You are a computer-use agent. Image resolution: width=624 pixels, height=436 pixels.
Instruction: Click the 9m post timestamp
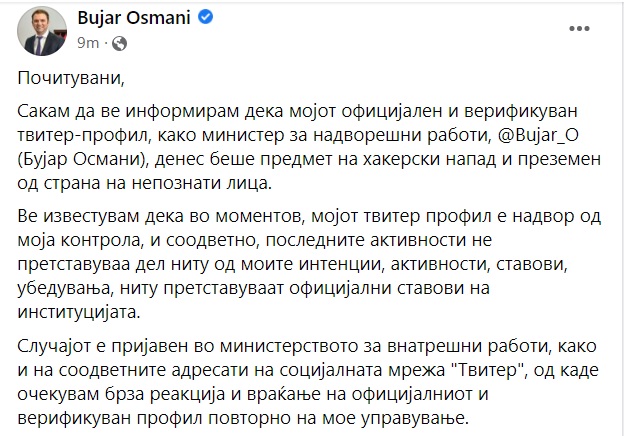coord(88,43)
